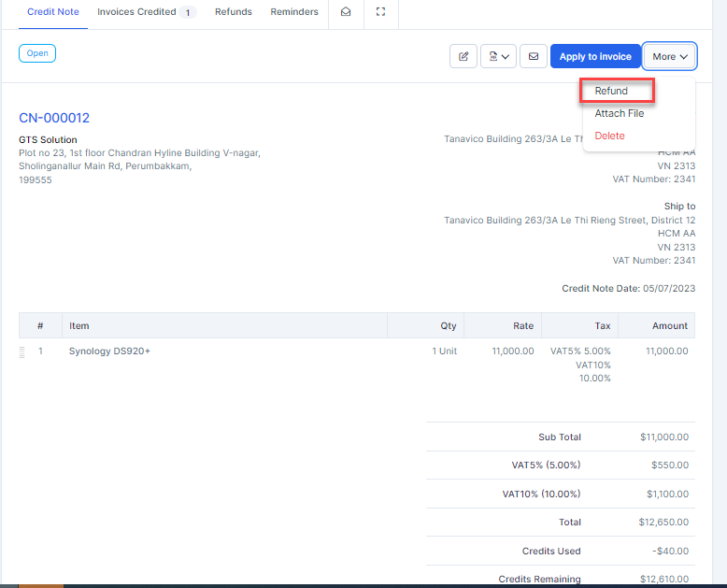Click VAT10% amount $1,100.00
The height and width of the screenshot is (588, 727).
[x=667, y=494]
